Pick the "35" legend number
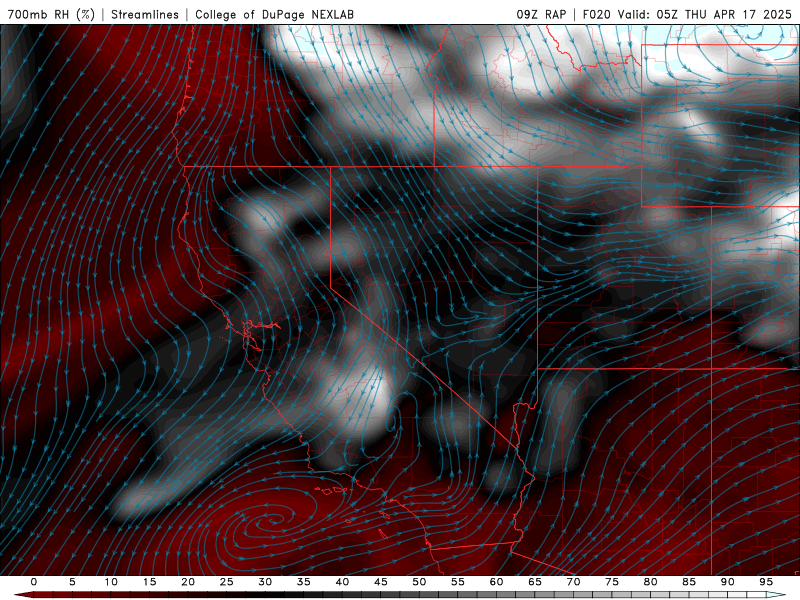This screenshot has width=800, height=600. [x=304, y=582]
